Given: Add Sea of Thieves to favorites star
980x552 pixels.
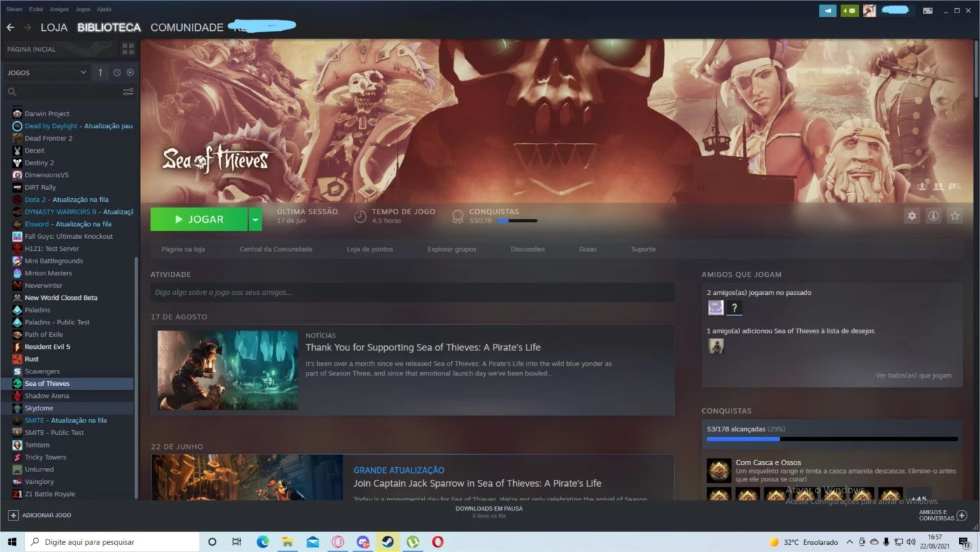Looking at the screenshot, I should click(x=955, y=216).
